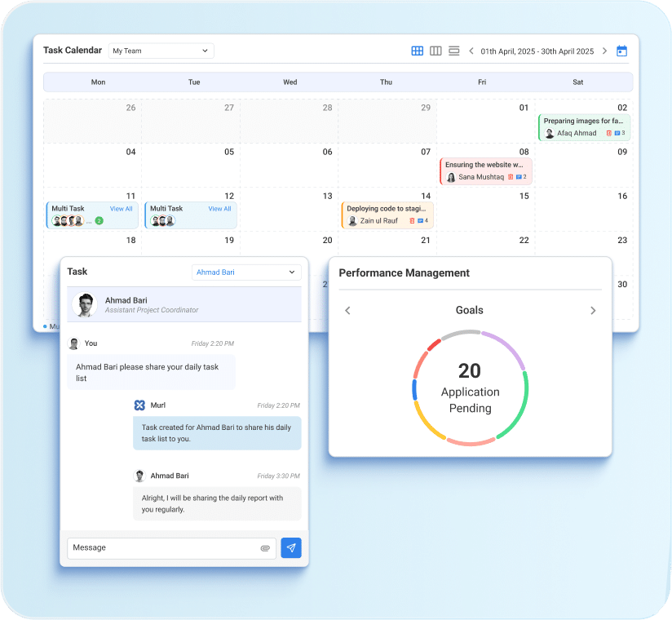Screen dimensions: 672x620
Task: Click the Message input field
Action: tap(163, 548)
